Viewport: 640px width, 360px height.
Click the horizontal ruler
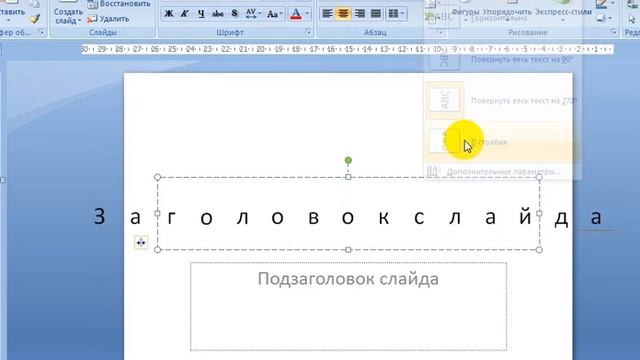347,49
